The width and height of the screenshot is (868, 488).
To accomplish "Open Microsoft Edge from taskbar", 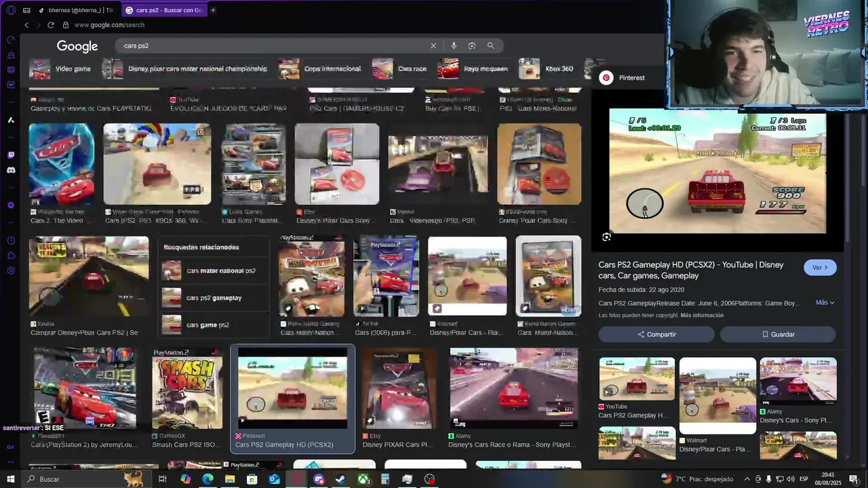I will 208,479.
